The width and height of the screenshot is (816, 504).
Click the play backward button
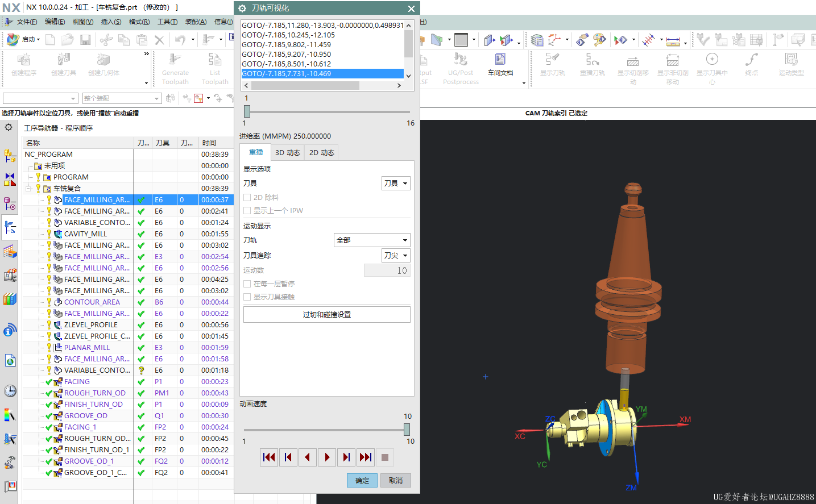307,457
